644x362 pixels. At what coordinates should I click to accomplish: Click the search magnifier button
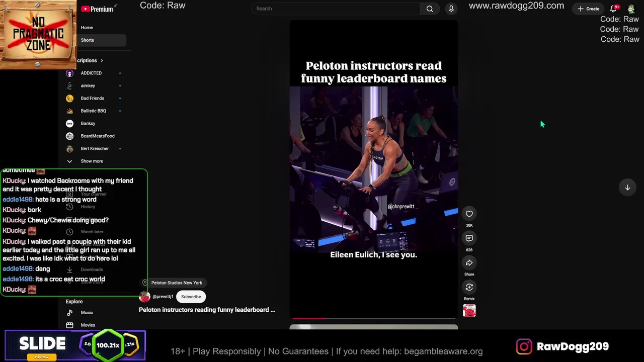click(430, 9)
